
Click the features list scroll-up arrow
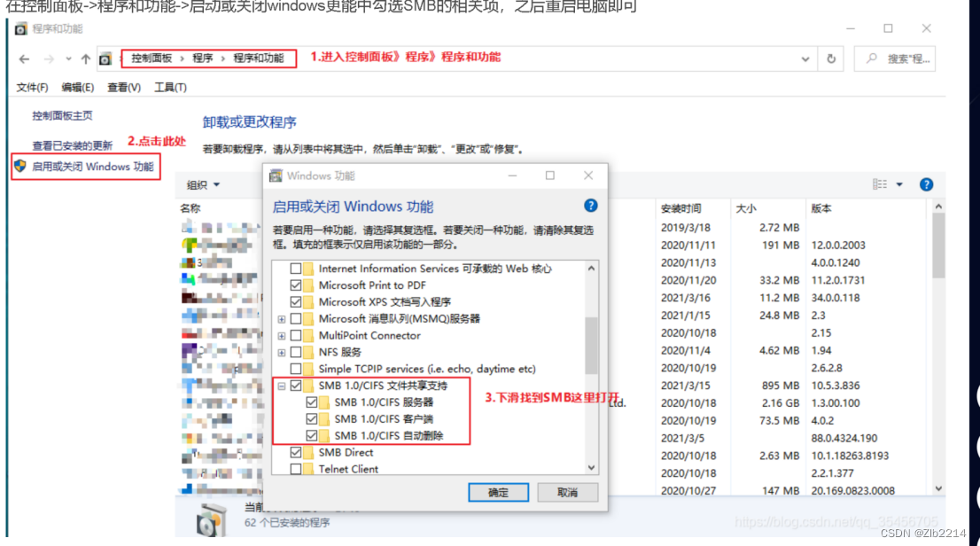[591, 268]
